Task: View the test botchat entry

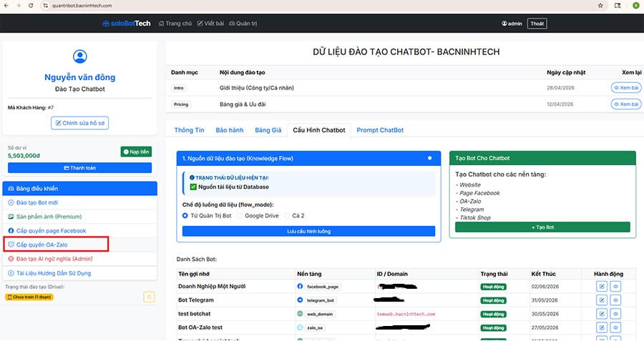Action: (615, 314)
